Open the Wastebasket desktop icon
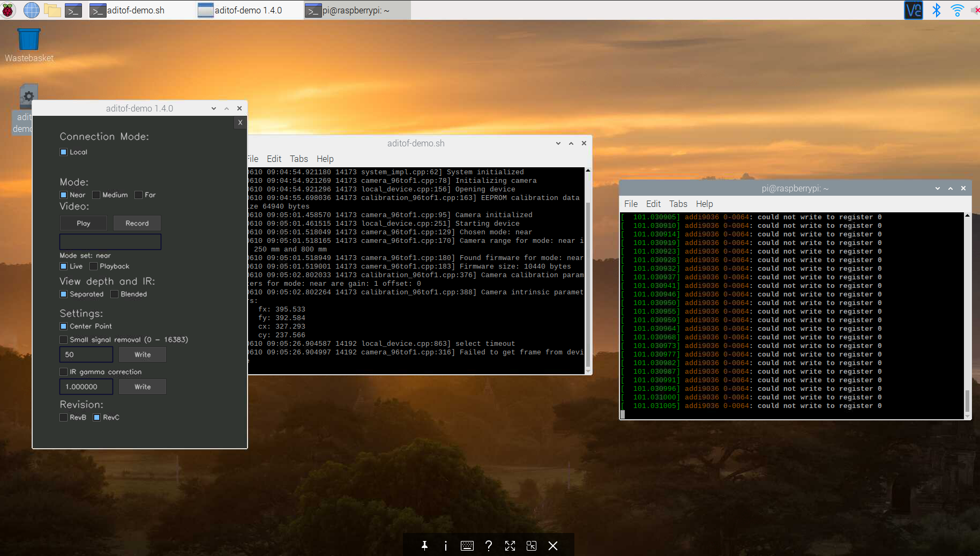Image resolution: width=980 pixels, height=556 pixels. point(29,46)
